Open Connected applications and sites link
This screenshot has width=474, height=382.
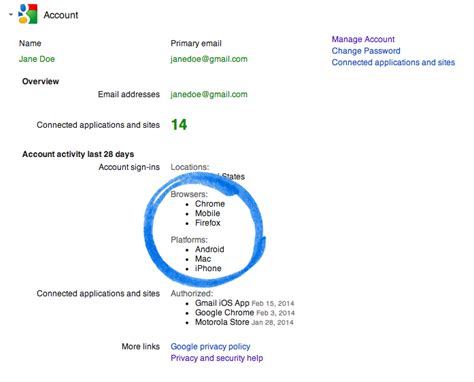(x=393, y=62)
